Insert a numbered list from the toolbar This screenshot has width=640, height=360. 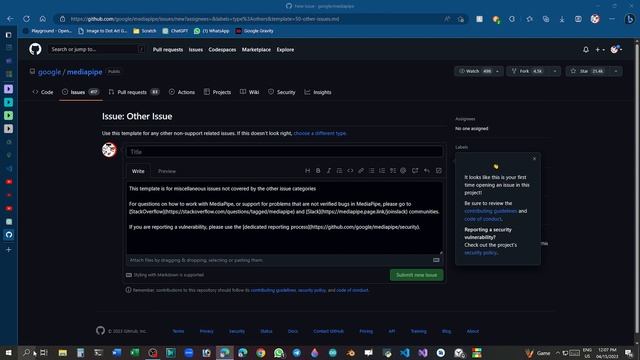coord(382,171)
